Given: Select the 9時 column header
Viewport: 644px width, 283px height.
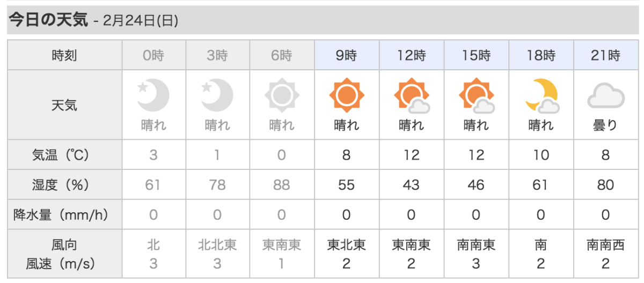Looking at the screenshot, I should pyautogui.click(x=347, y=55).
